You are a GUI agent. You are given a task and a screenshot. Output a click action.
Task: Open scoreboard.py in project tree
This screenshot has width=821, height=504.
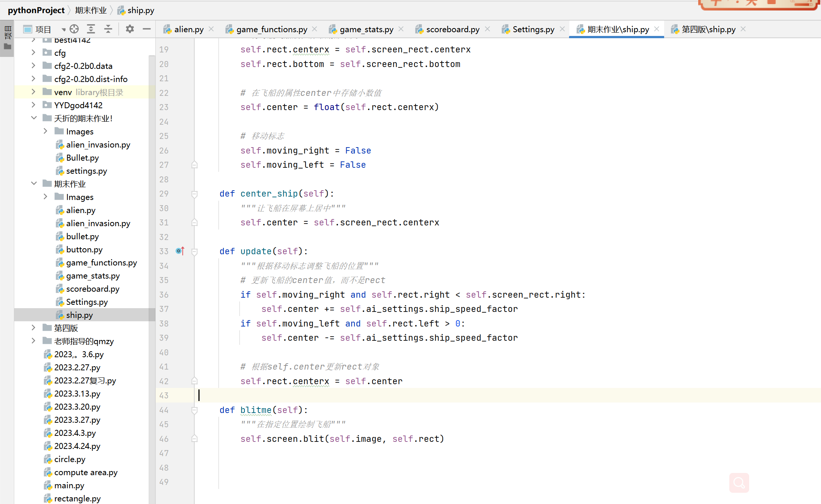click(92, 289)
